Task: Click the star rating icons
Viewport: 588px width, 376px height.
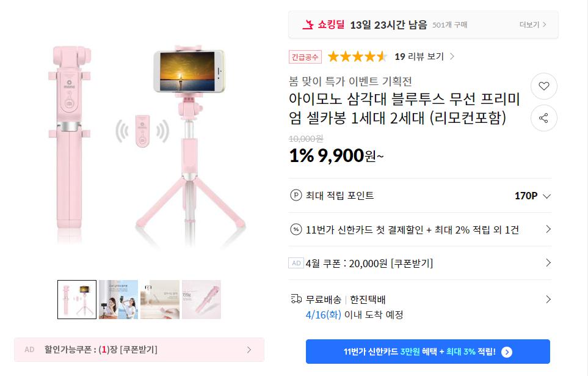Action: coord(357,57)
